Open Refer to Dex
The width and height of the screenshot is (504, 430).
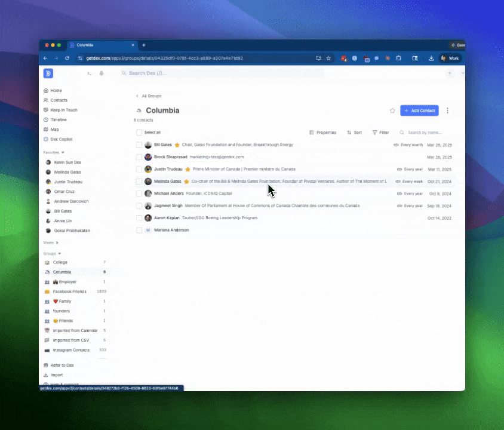click(x=62, y=365)
